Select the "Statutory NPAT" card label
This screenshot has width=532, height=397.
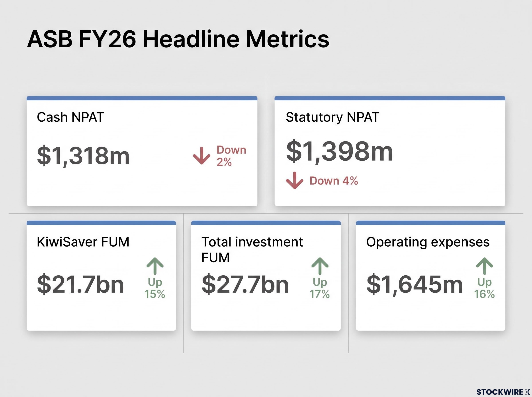pyautogui.click(x=332, y=117)
